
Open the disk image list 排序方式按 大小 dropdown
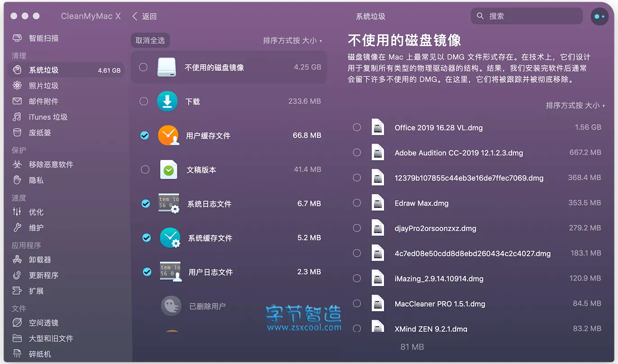(575, 105)
